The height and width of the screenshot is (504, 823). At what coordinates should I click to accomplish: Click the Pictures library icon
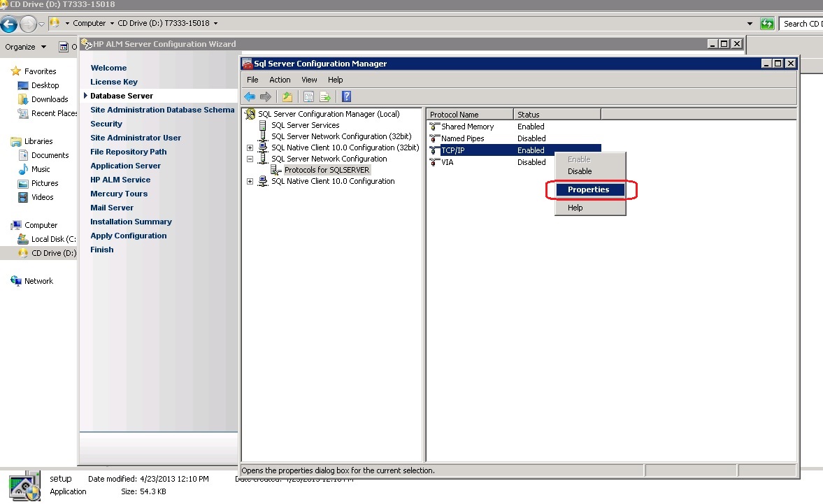click(x=23, y=184)
